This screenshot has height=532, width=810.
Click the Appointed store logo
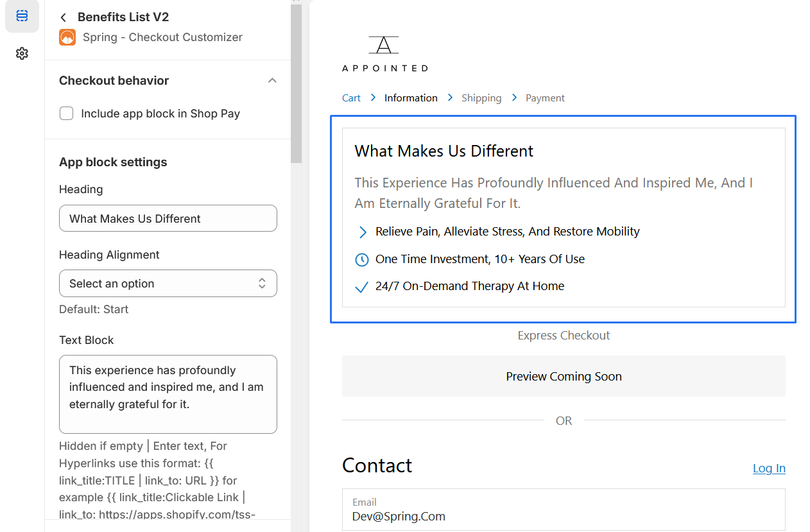click(x=384, y=53)
